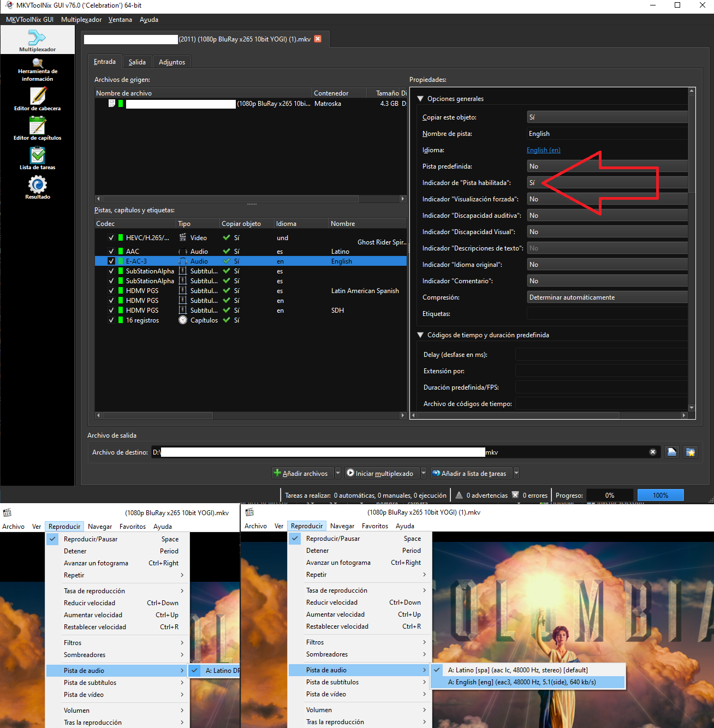Uncheck the Latin American Spanish HDMV PGS checkbox
The width and height of the screenshot is (714, 728).
(111, 291)
